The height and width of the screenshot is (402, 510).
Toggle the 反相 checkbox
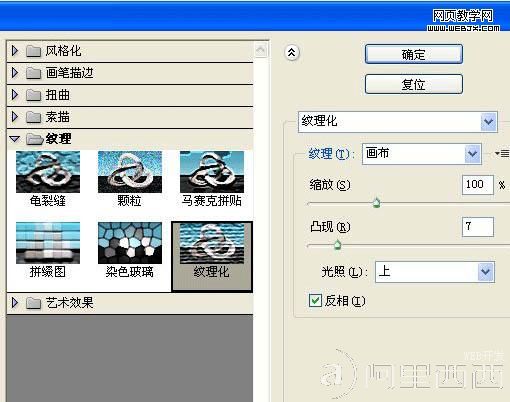coord(315,300)
